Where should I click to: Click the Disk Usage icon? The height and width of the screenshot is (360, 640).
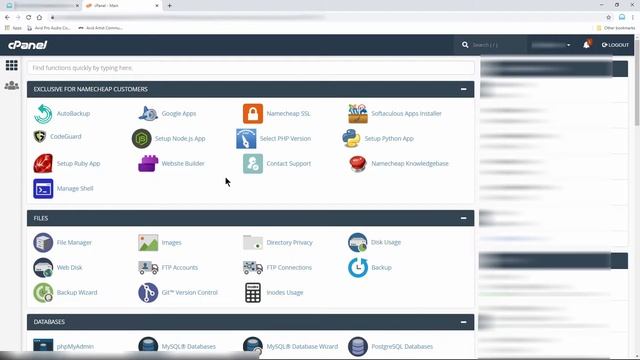[358, 242]
